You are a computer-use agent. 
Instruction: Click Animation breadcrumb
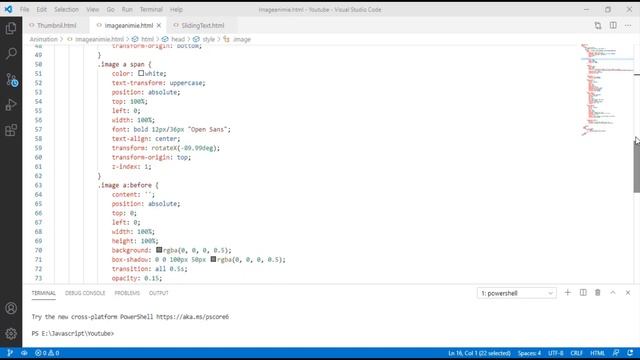click(x=43, y=40)
